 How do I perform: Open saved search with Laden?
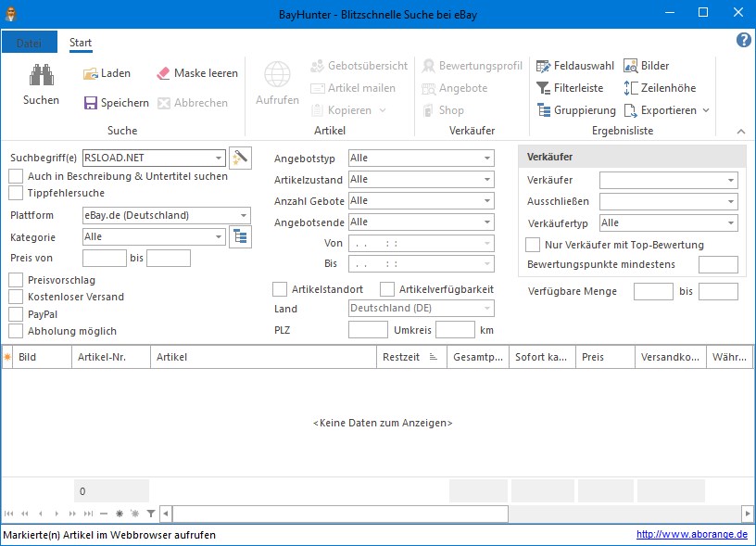click(107, 73)
